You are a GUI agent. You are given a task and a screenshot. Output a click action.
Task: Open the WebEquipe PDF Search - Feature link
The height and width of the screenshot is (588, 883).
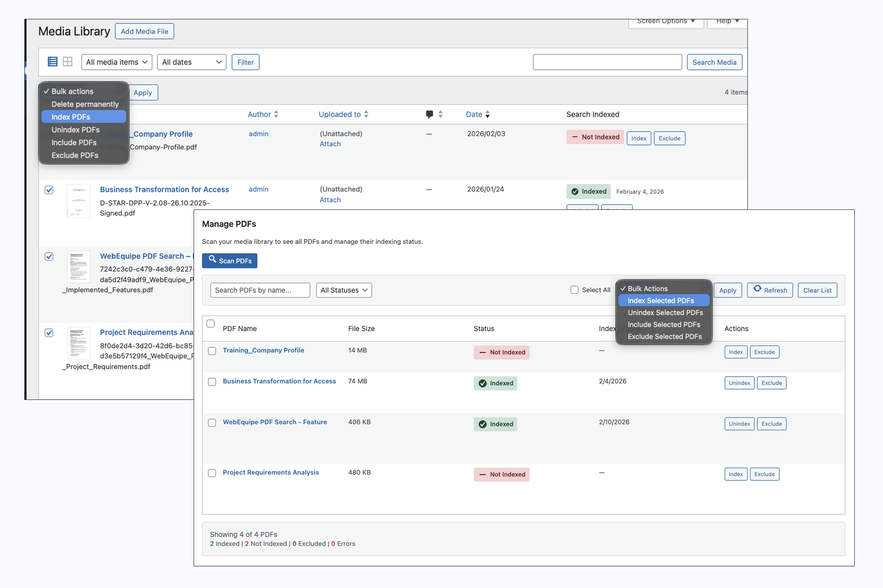coord(275,422)
